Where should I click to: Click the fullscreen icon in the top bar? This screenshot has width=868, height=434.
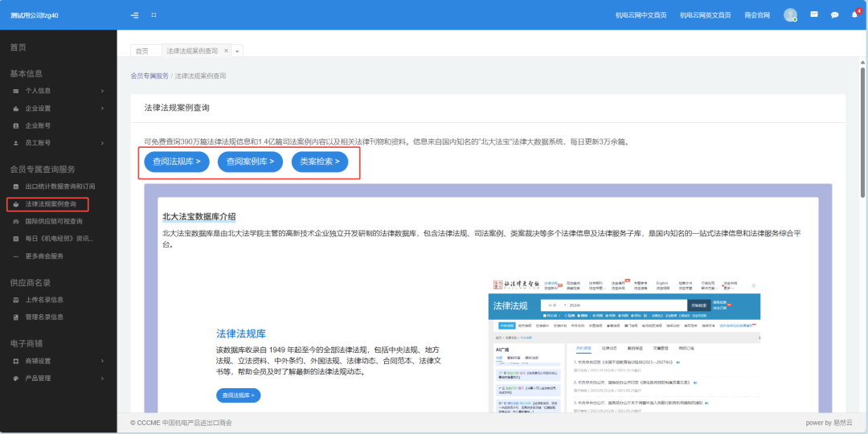[154, 15]
